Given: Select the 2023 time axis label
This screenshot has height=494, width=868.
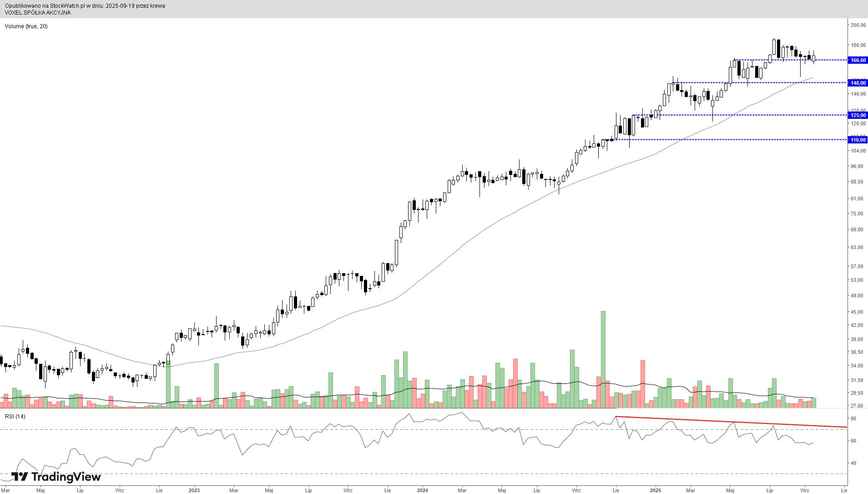Looking at the screenshot, I should 194,490.
